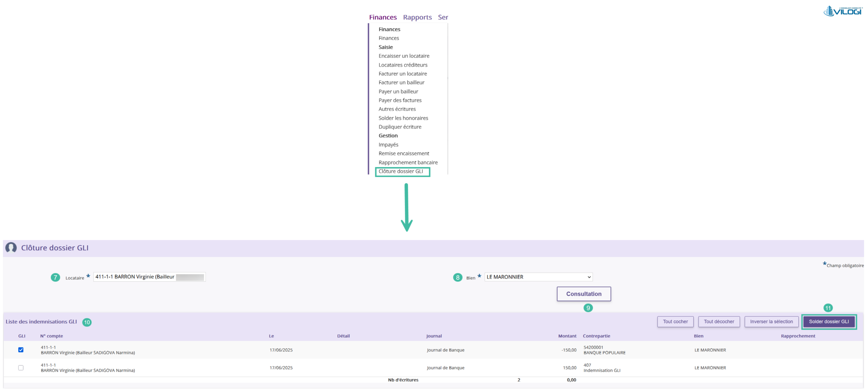The width and height of the screenshot is (868, 389).
Task: Open Remise encaissement menu entry
Action: click(404, 153)
